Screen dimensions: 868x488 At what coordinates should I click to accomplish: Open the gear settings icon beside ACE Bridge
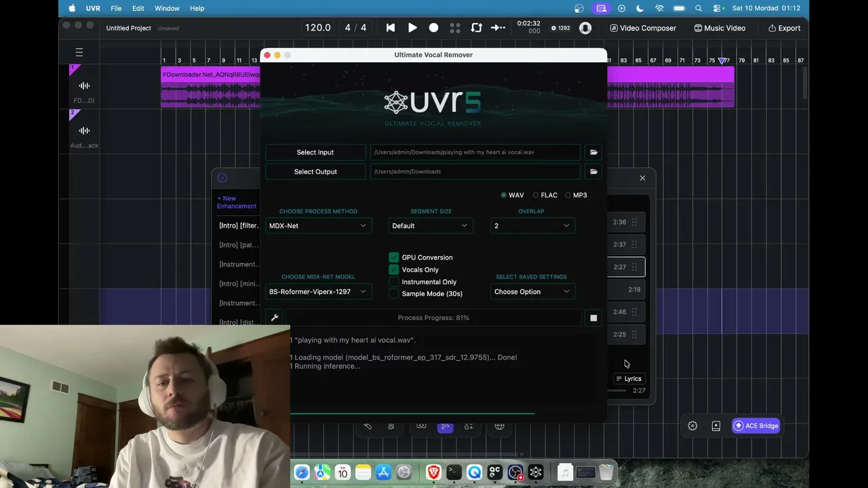(692, 426)
